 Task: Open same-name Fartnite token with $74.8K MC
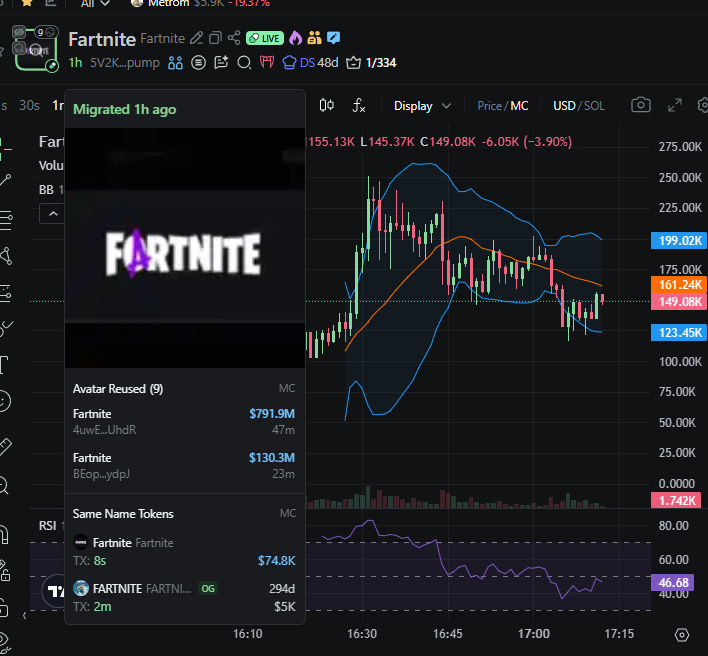(184, 551)
